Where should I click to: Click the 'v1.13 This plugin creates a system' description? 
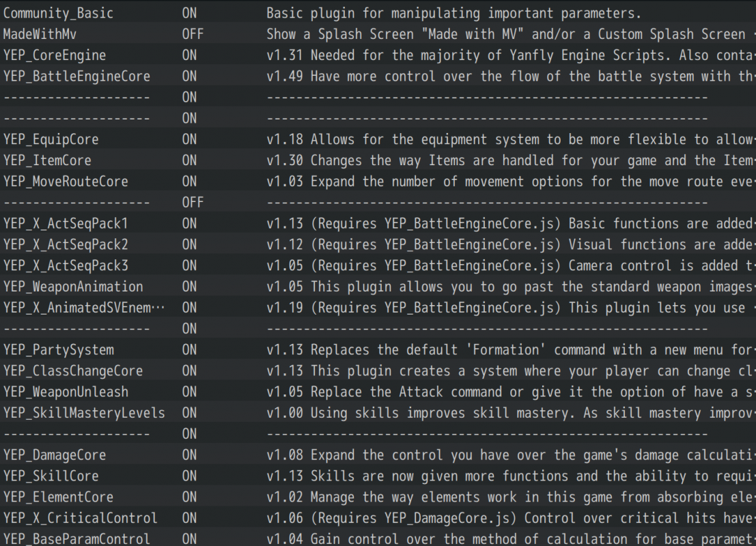click(x=510, y=371)
